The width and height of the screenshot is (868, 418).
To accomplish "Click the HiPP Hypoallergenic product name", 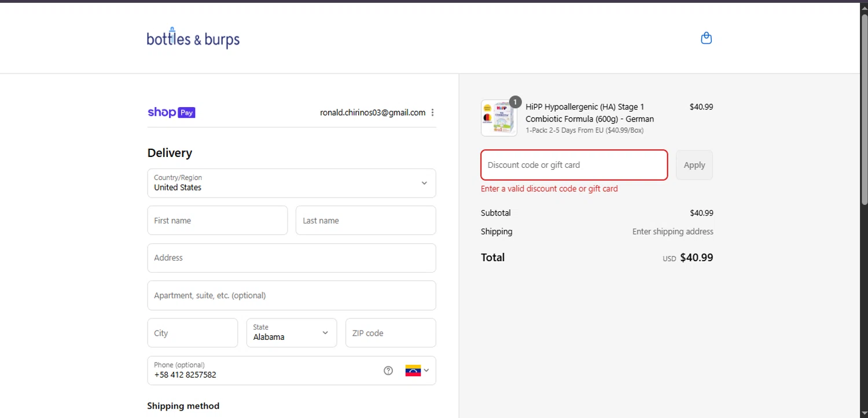I will point(590,113).
